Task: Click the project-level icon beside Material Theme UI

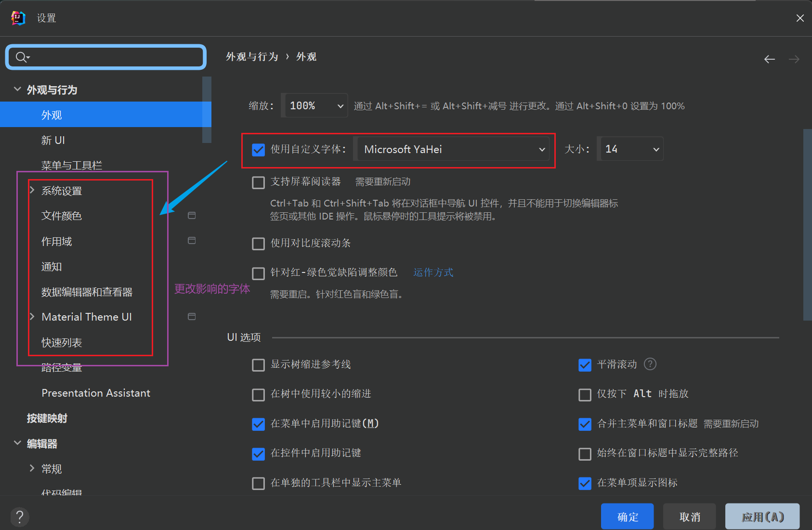Action: [x=192, y=316]
